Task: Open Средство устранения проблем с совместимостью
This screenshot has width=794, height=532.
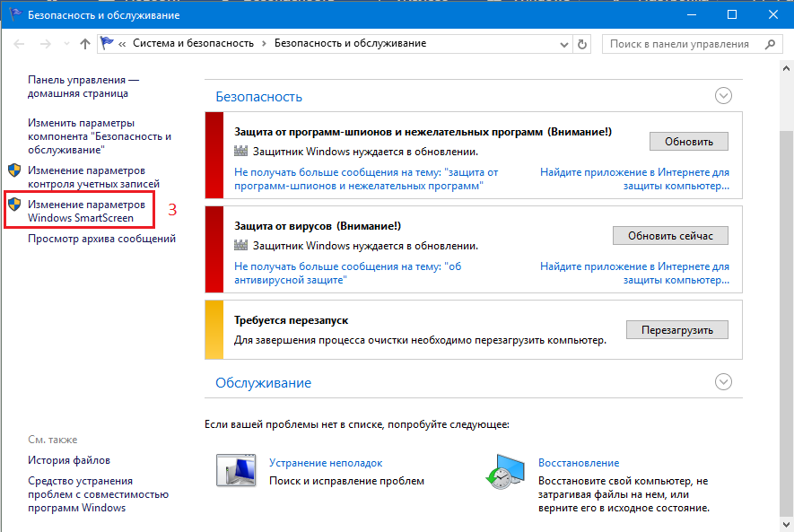Action: coord(98,494)
